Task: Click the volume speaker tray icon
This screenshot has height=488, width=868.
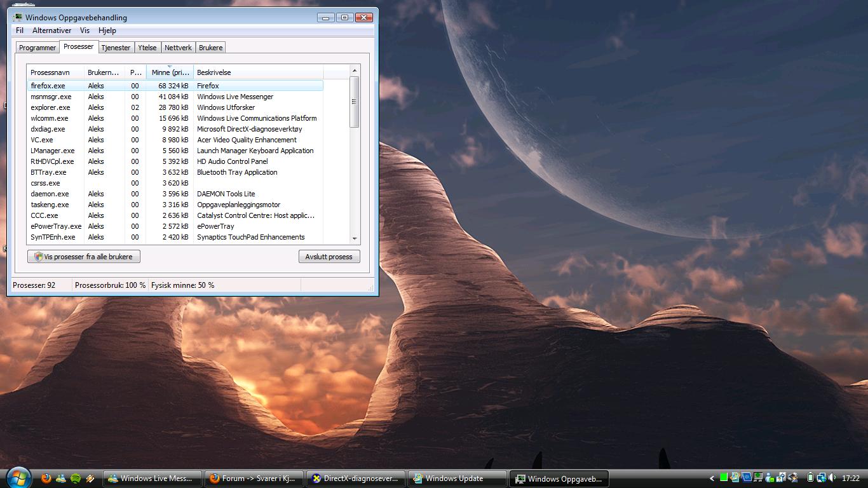Action: click(832, 477)
